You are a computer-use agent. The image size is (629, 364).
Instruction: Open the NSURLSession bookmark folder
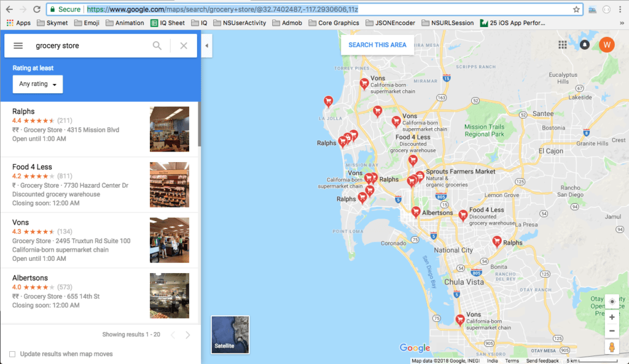tap(448, 23)
